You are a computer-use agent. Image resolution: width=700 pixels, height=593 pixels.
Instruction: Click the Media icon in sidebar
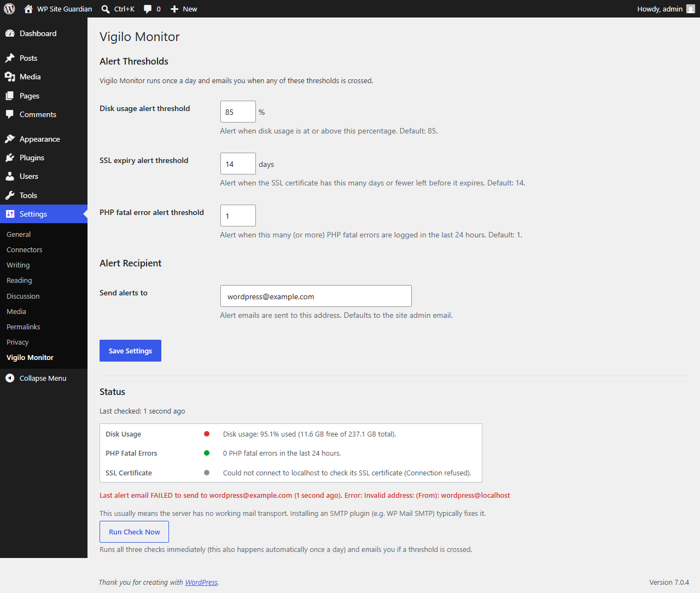[x=10, y=77]
